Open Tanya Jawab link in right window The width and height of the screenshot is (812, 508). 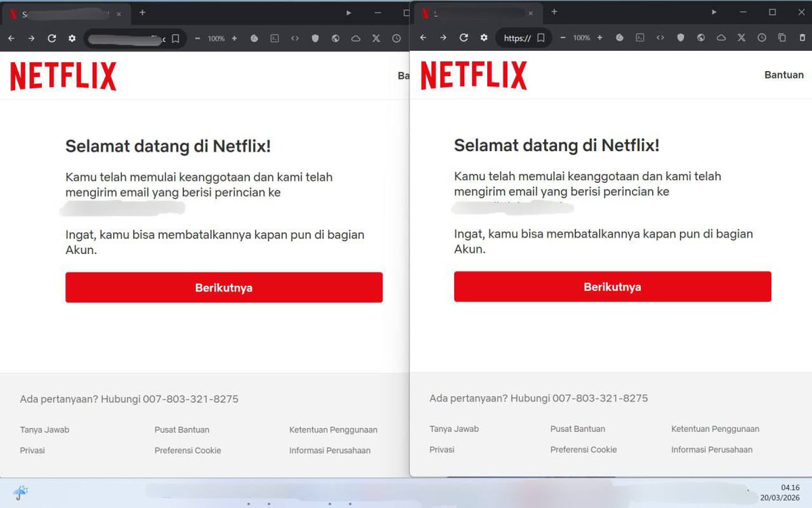(454, 429)
